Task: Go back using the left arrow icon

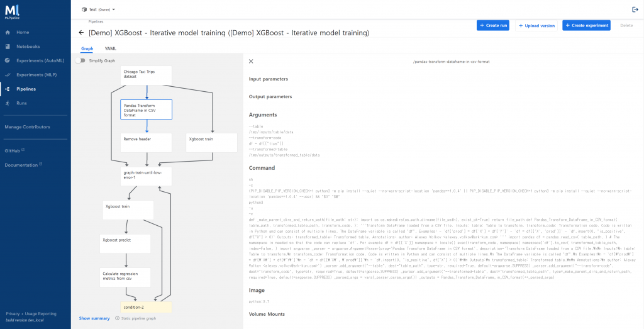Action: pyautogui.click(x=81, y=33)
